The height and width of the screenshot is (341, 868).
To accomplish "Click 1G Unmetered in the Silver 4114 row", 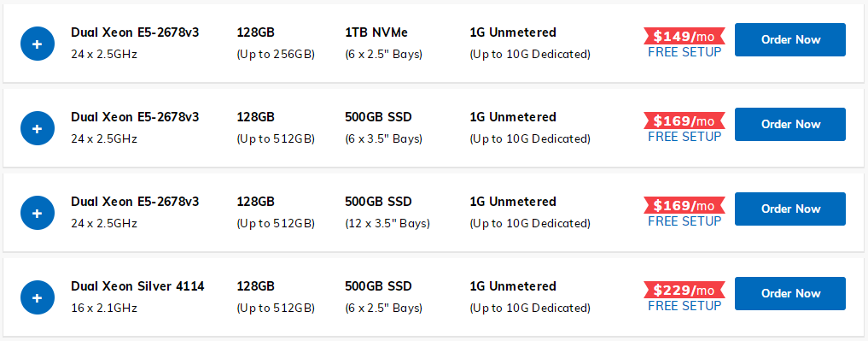I will (513, 286).
